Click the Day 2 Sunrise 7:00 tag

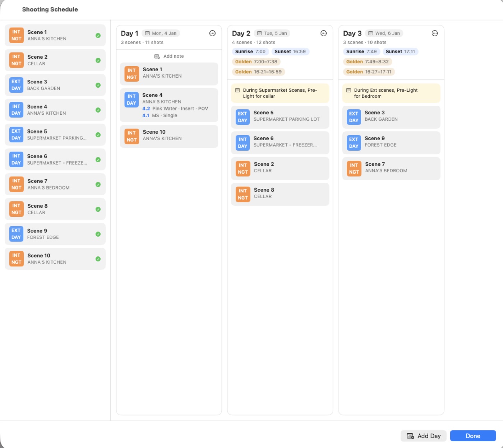[x=250, y=52]
